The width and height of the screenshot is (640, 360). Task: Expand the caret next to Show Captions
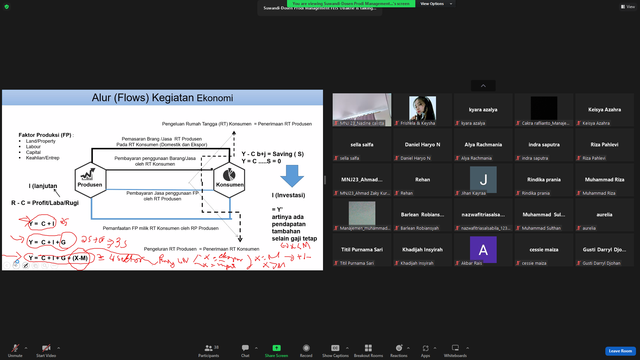click(x=347, y=348)
